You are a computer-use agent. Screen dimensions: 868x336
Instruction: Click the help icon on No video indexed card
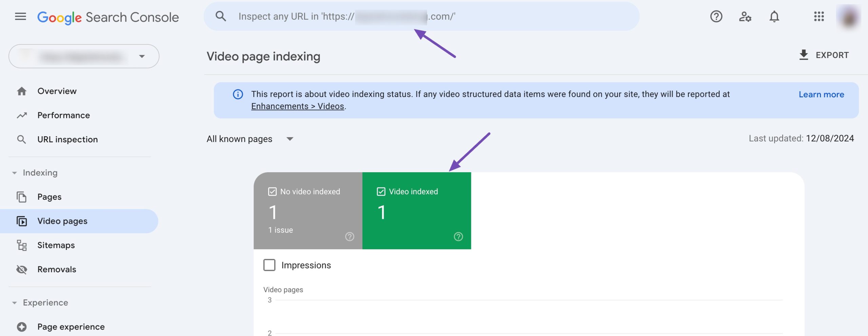350,237
